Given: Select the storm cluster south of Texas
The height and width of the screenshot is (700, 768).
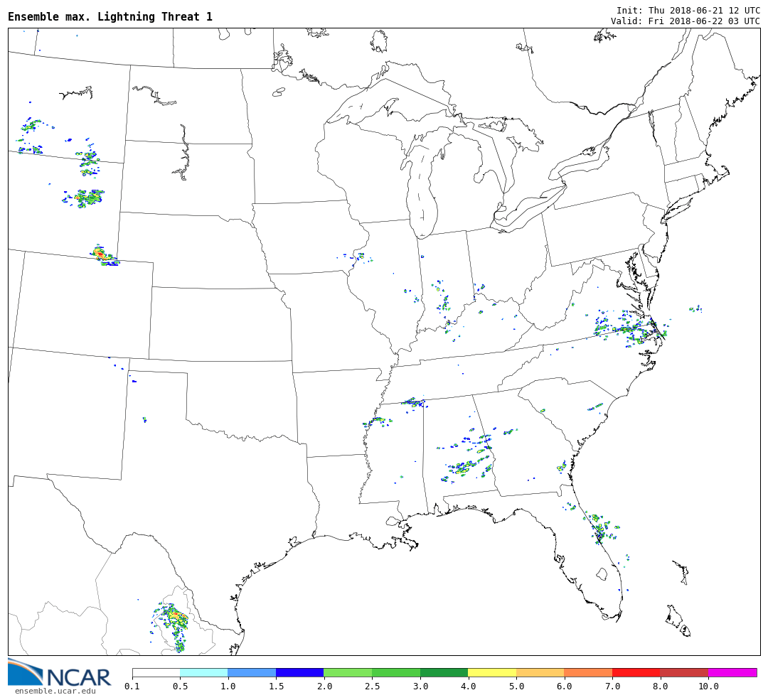Looking at the screenshot, I should [x=173, y=623].
